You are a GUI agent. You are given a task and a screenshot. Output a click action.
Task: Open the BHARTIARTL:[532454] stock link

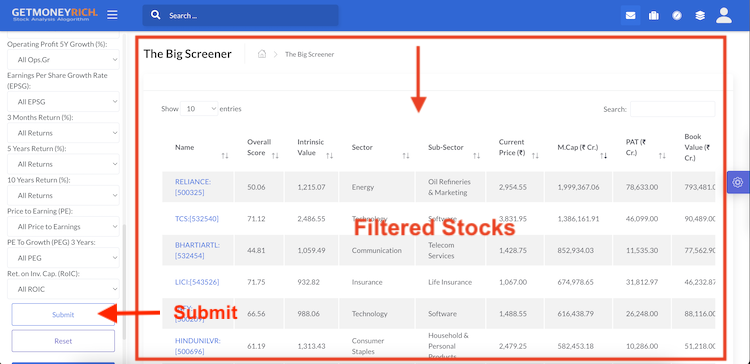[198, 250]
